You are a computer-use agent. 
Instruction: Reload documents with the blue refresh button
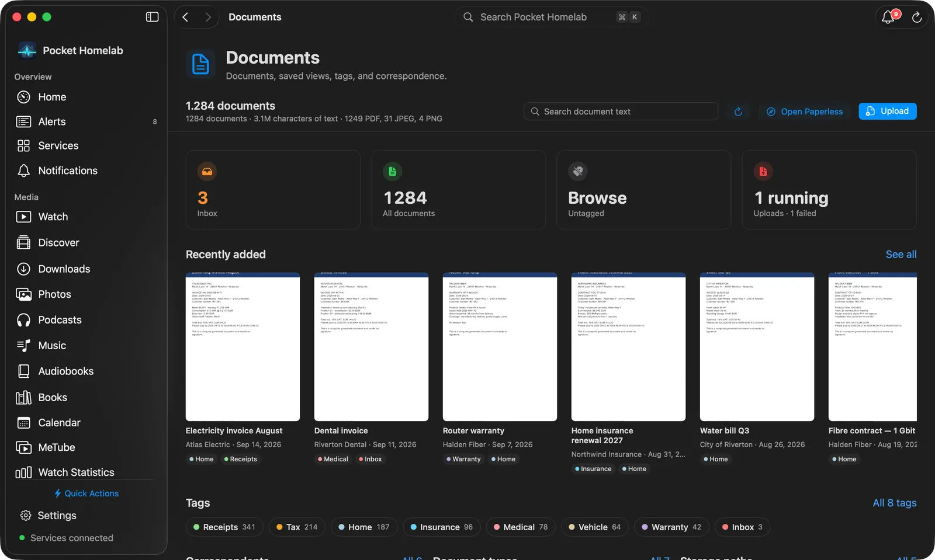[738, 112]
